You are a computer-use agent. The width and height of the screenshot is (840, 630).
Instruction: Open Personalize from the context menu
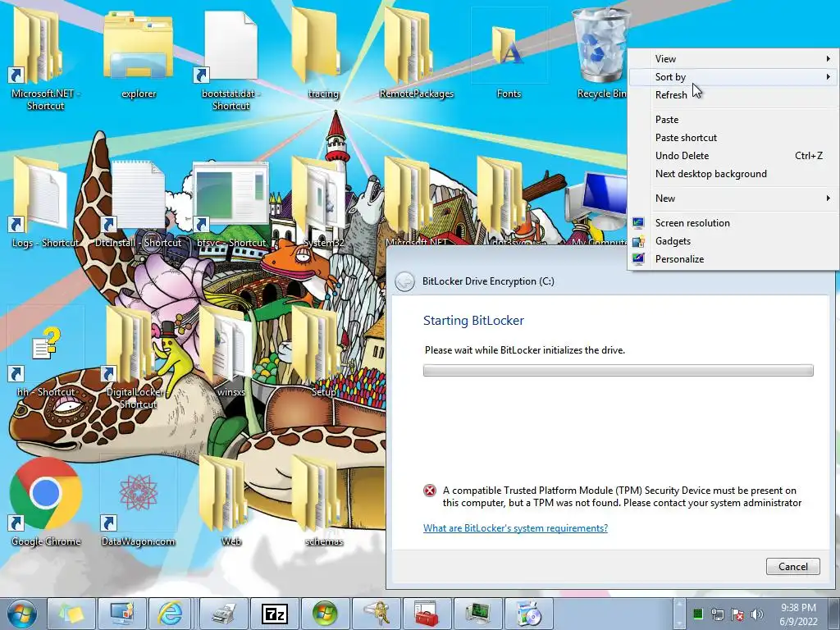click(x=733, y=258)
